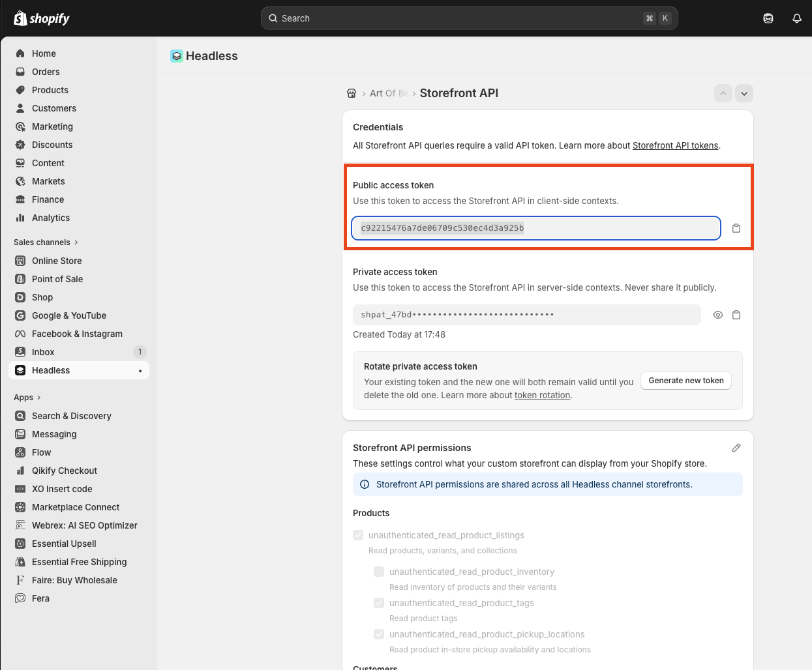
Task: Click the public access token field
Action: click(536, 228)
